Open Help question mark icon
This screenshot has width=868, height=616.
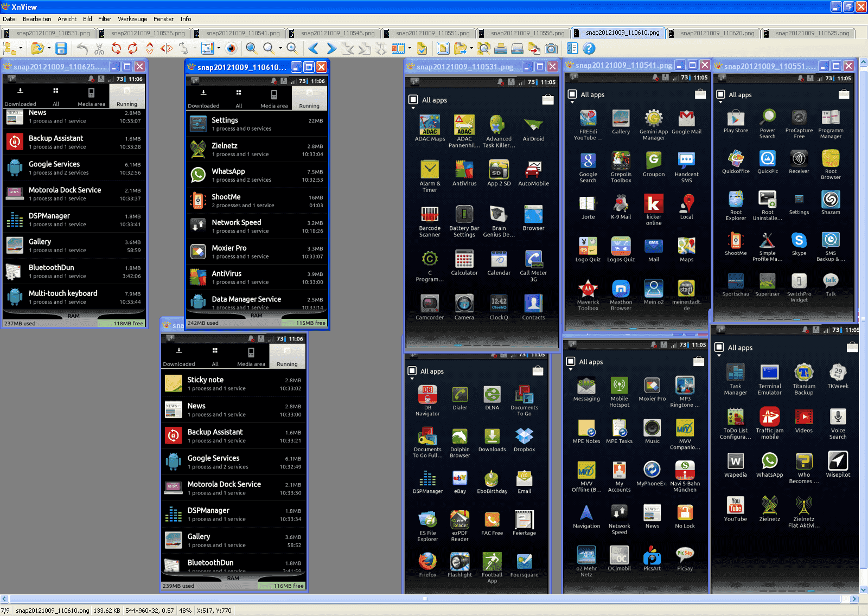point(589,49)
